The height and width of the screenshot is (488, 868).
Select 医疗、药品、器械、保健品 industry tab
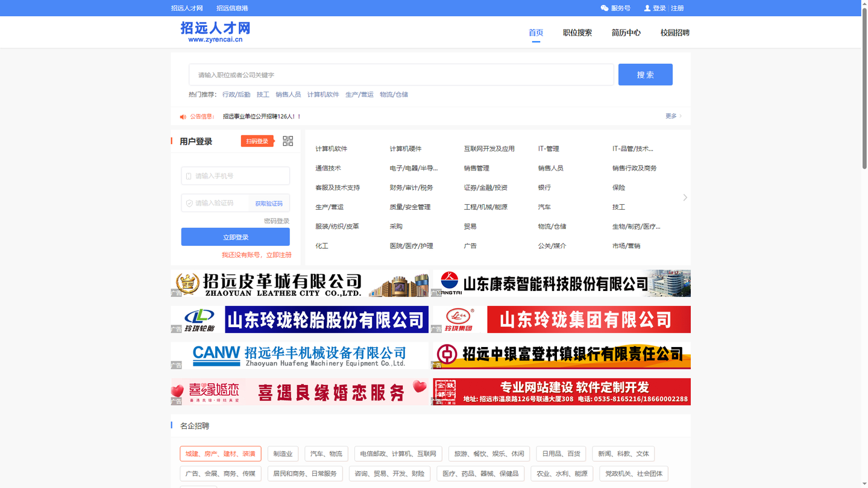pos(480,474)
